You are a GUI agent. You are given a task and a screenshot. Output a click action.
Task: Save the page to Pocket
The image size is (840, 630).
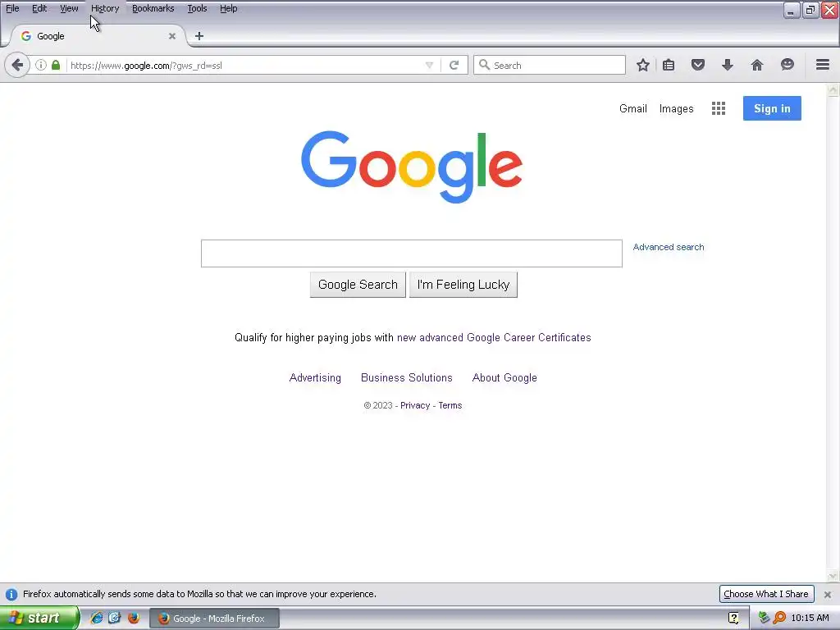(697, 66)
